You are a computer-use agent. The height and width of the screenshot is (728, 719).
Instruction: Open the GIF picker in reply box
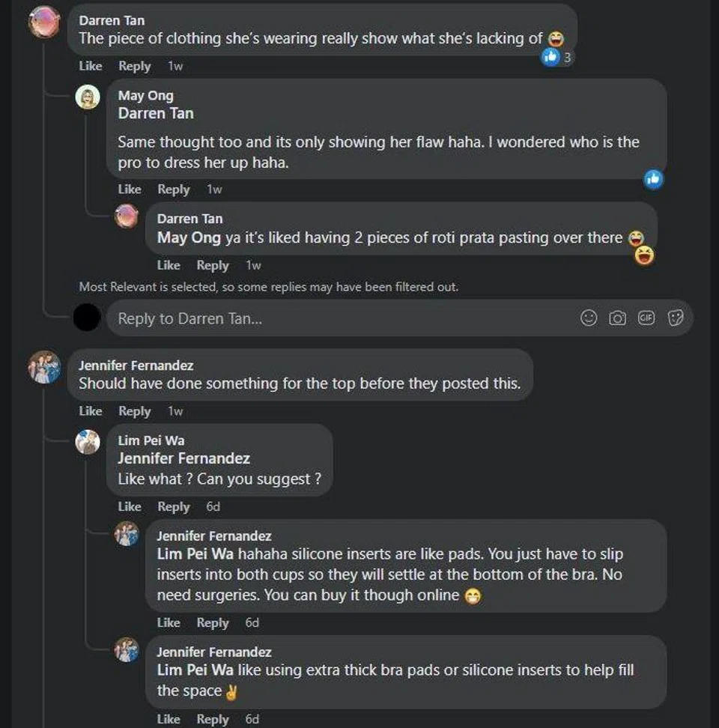tap(646, 318)
